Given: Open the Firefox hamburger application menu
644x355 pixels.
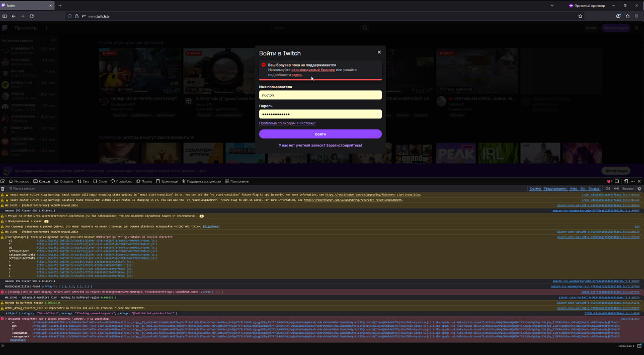Looking at the screenshot, I should [637, 16].
